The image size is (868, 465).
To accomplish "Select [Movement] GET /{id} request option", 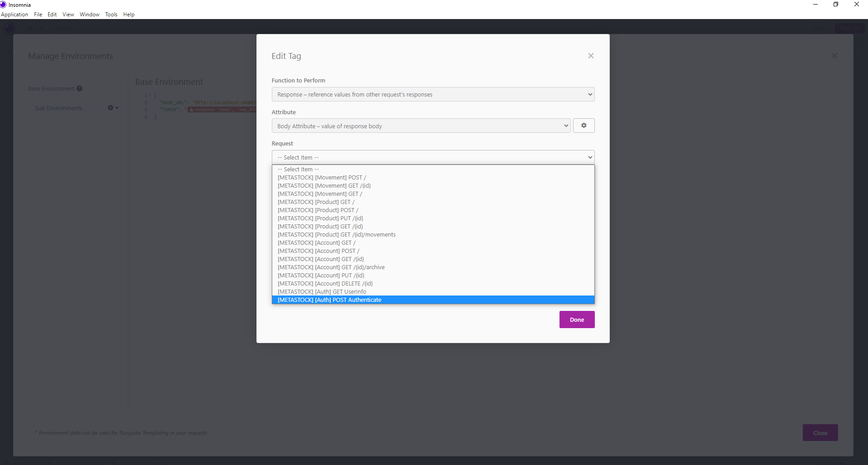I will tap(433, 186).
